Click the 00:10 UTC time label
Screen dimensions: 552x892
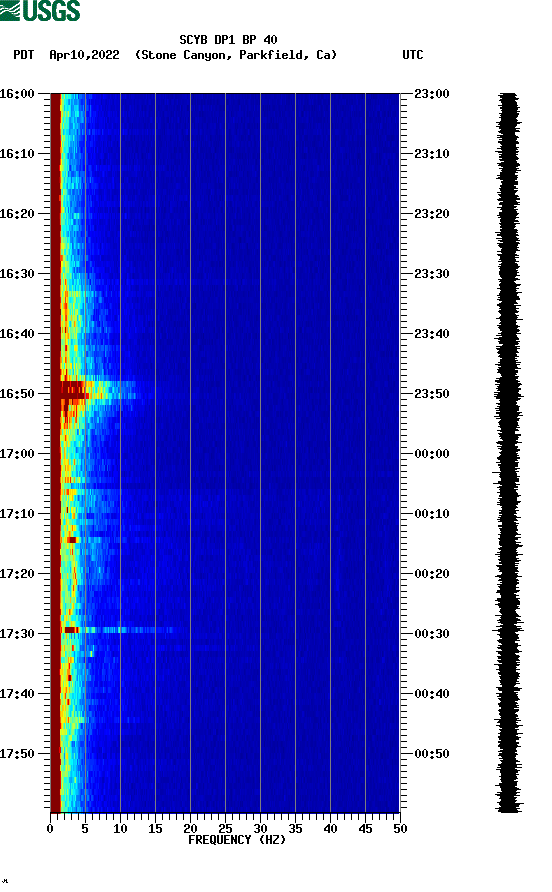point(432,514)
